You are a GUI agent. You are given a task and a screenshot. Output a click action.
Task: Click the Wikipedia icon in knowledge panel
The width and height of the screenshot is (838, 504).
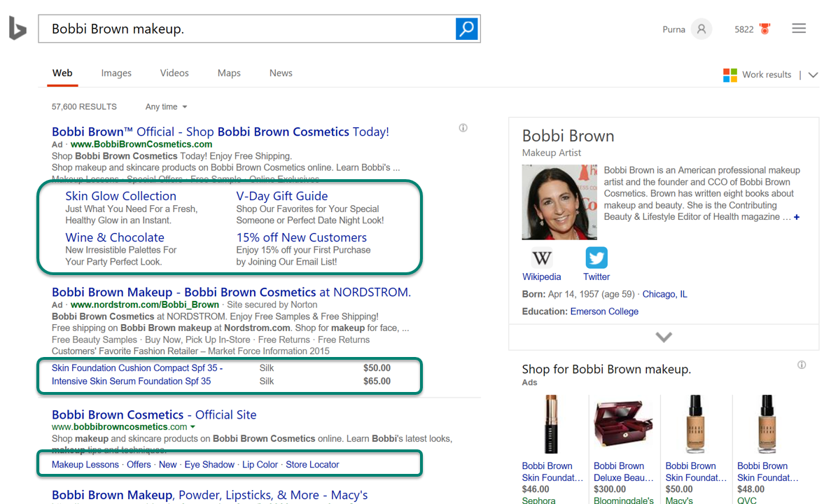click(541, 258)
